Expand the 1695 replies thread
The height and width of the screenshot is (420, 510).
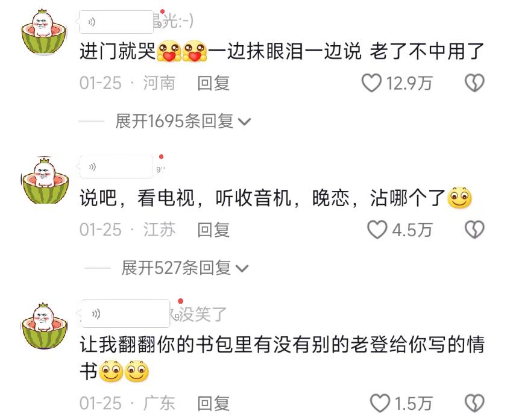tap(183, 121)
